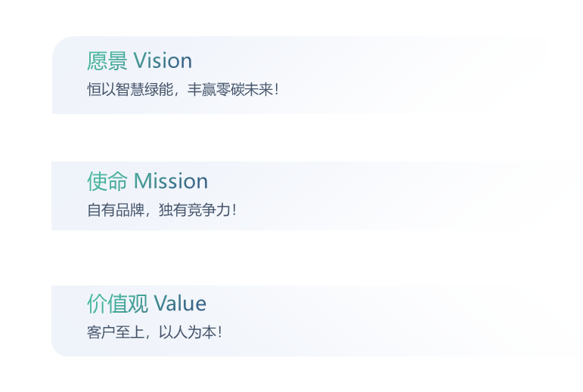583x392 pixels.
Task: Click the 价值观 heading characters
Action: point(117,304)
